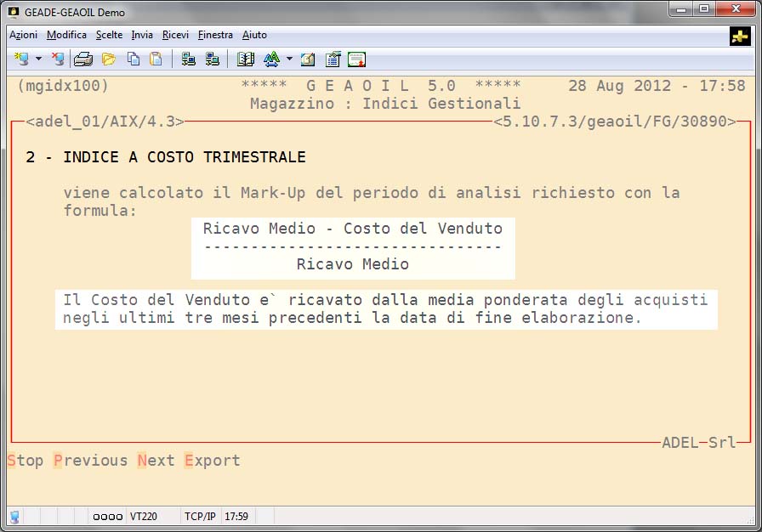Click the new connection toolbar icon

[x=21, y=59]
